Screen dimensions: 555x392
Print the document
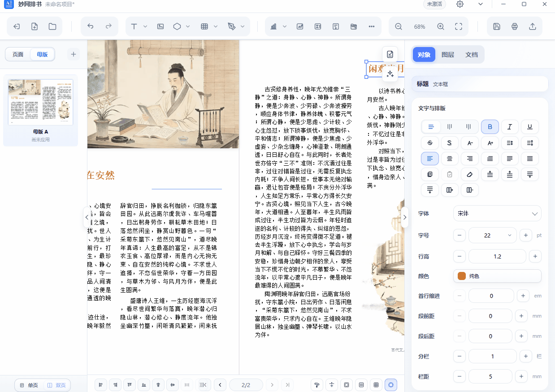coord(515,26)
